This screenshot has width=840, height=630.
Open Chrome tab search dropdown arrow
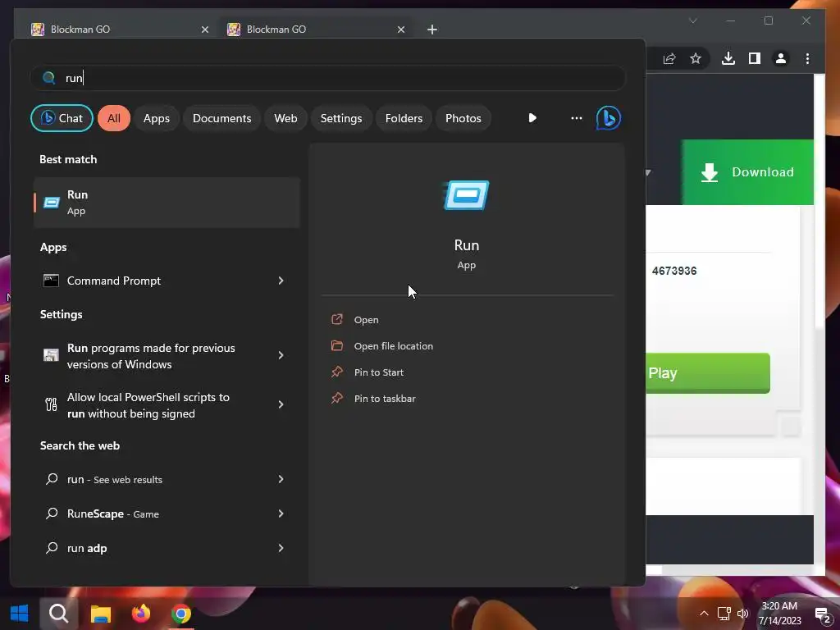click(692, 21)
